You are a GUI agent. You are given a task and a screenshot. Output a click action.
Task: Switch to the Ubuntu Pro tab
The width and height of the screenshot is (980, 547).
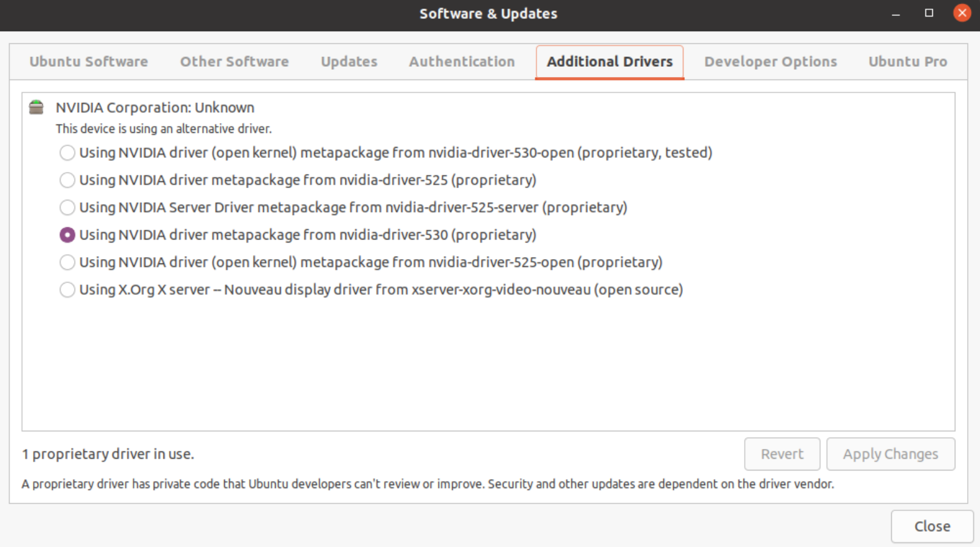908,62
